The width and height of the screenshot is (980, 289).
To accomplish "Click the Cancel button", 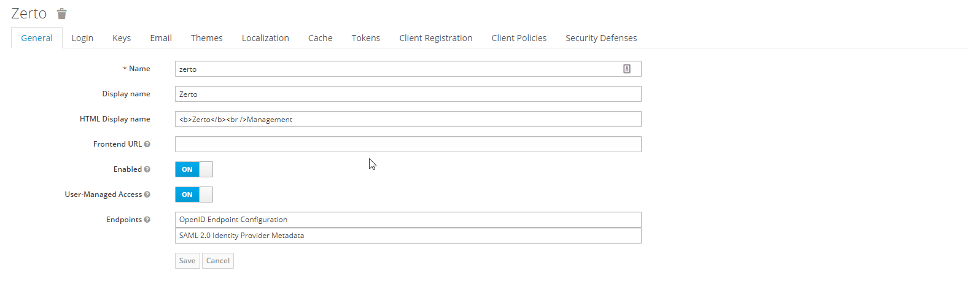I will pos(217,261).
